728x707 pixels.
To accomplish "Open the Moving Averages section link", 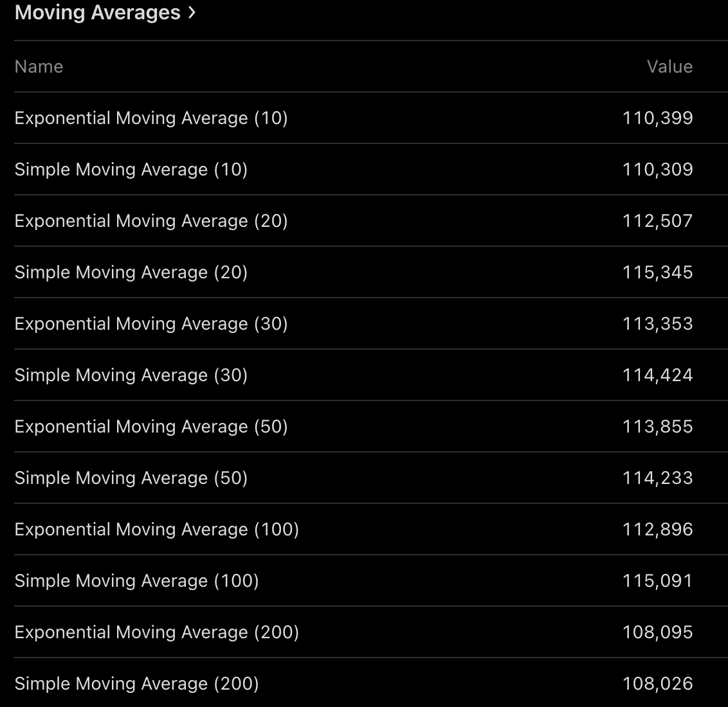I will (x=97, y=13).
